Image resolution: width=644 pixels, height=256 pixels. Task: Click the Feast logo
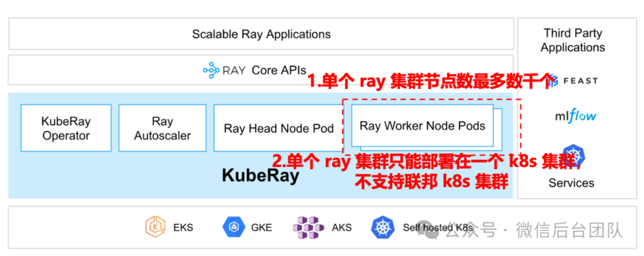coord(573,81)
